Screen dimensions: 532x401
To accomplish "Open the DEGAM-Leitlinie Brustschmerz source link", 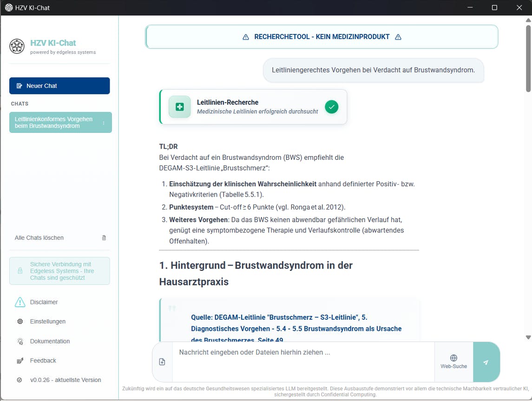I will tap(296, 329).
